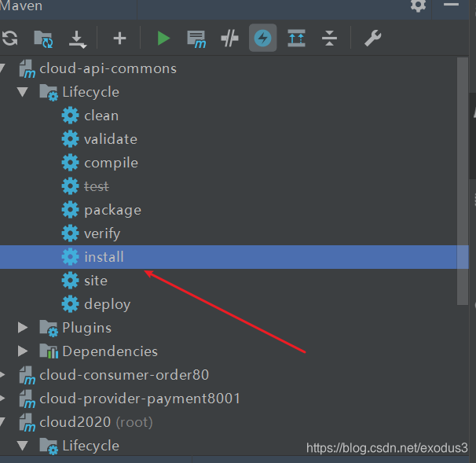Download sources and documentation icon

78,39
